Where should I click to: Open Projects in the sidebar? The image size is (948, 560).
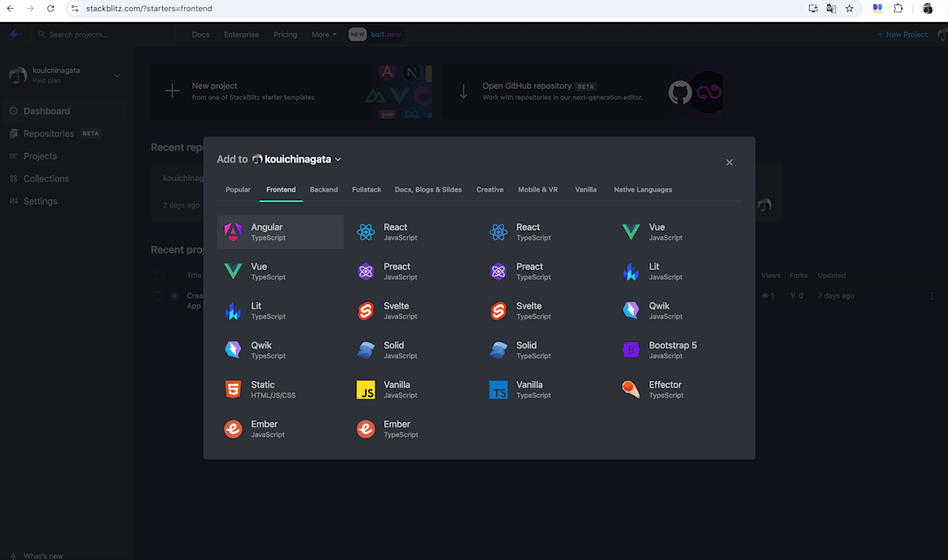64,156
